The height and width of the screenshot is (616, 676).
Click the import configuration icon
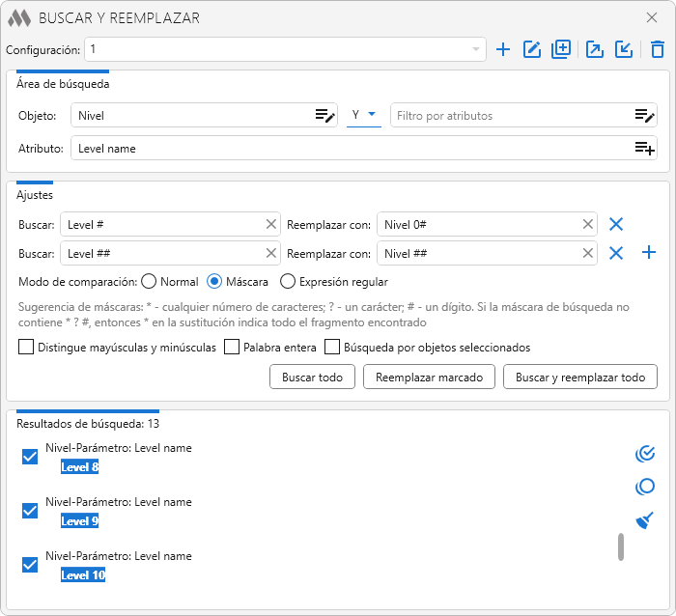[x=624, y=49]
